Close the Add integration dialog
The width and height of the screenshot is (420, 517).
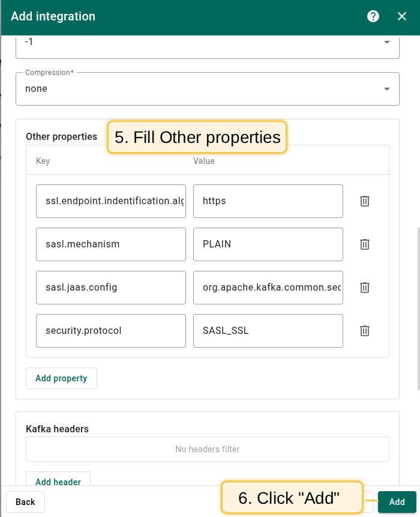coord(402,17)
